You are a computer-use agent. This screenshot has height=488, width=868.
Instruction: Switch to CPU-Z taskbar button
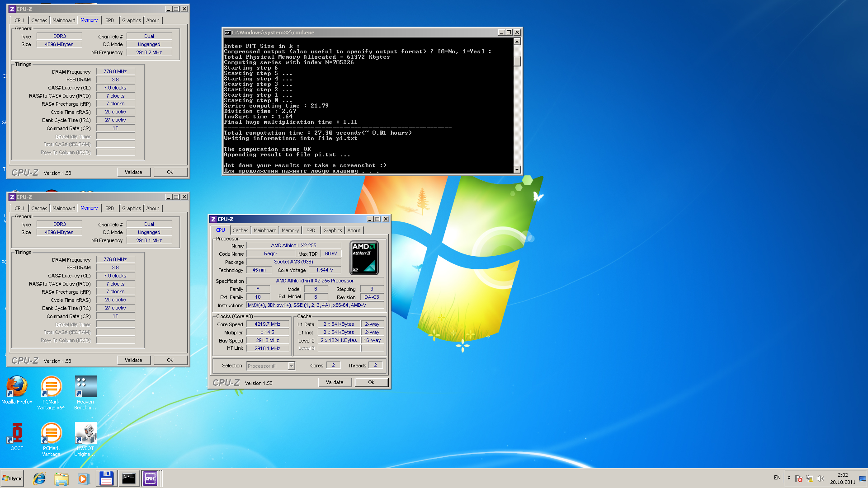(150, 479)
